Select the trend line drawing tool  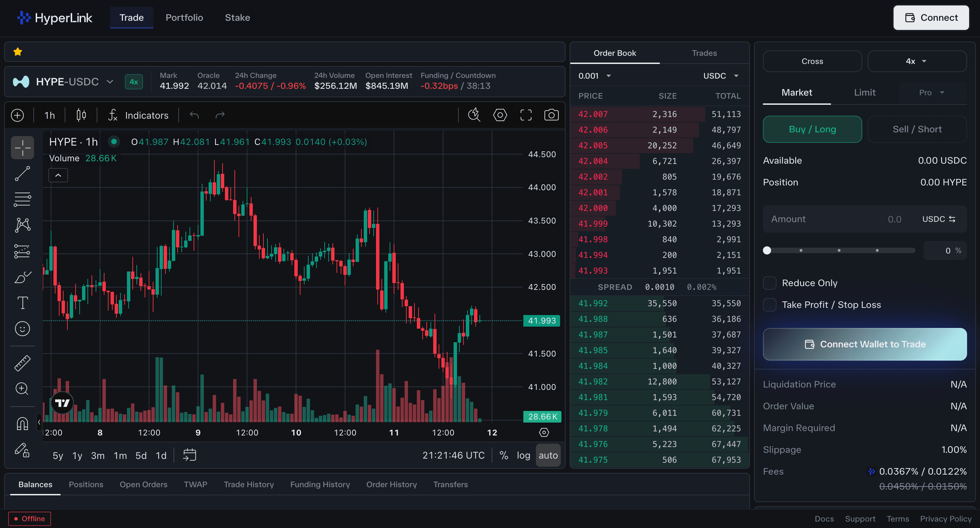(22, 174)
